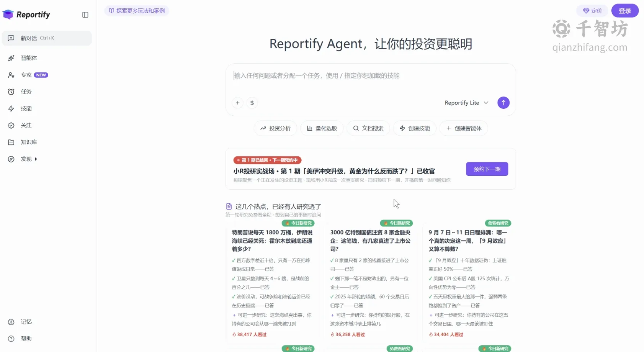Select the 量化选股 chip
Screen dimensions: 644x352
322,128
